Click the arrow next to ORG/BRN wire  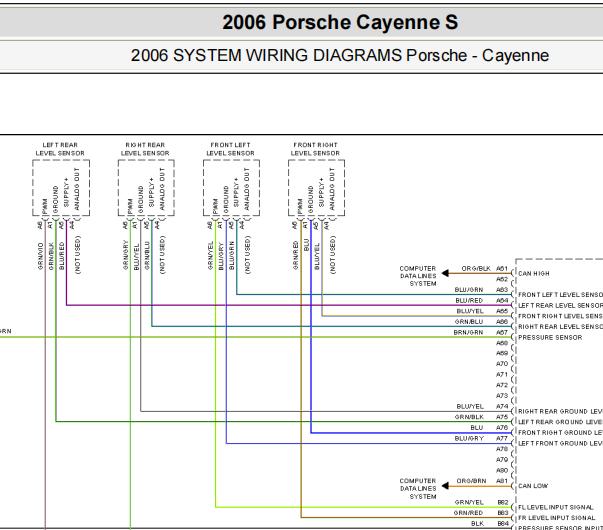coord(445,486)
